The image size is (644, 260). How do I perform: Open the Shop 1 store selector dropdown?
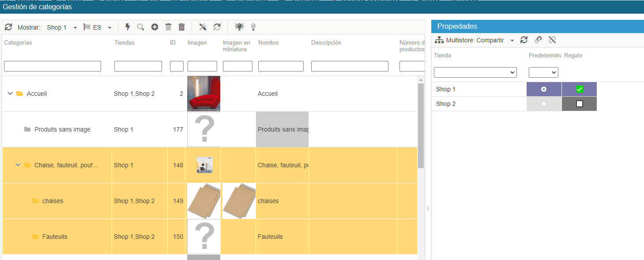point(62,27)
